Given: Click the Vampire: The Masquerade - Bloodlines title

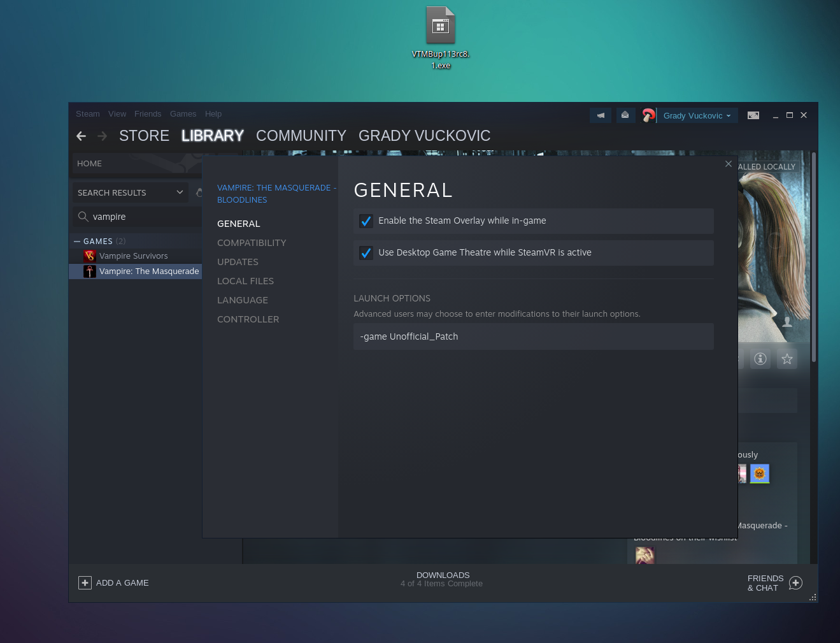Looking at the screenshot, I should (x=276, y=194).
